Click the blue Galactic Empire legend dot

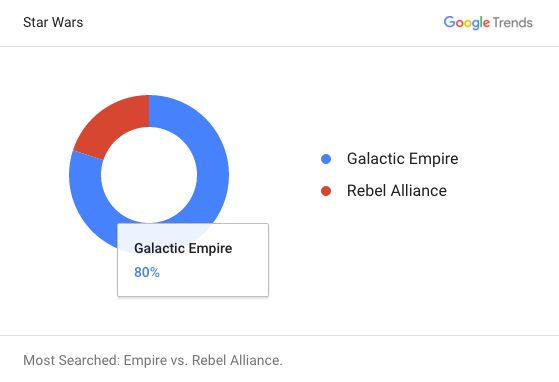[326, 159]
